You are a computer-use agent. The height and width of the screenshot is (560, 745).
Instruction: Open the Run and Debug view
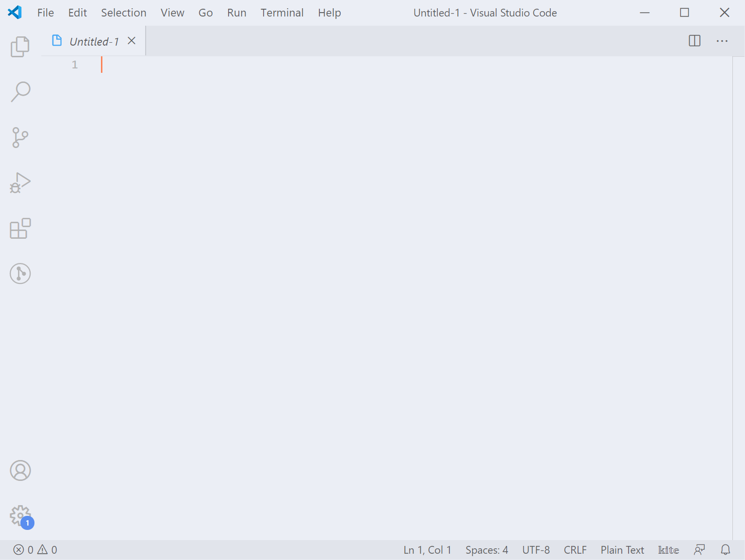(20, 183)
